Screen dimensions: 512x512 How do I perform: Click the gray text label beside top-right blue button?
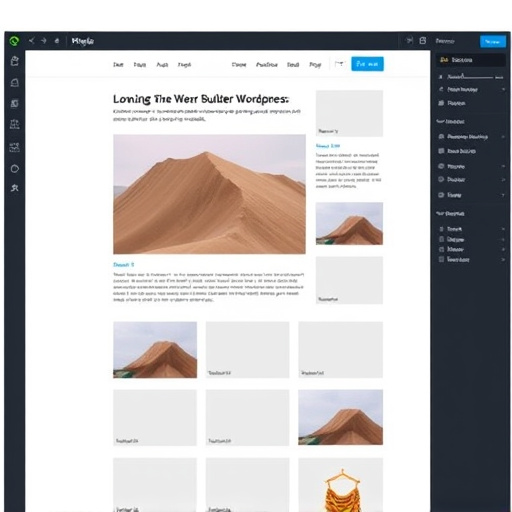(x=445, y=41)
